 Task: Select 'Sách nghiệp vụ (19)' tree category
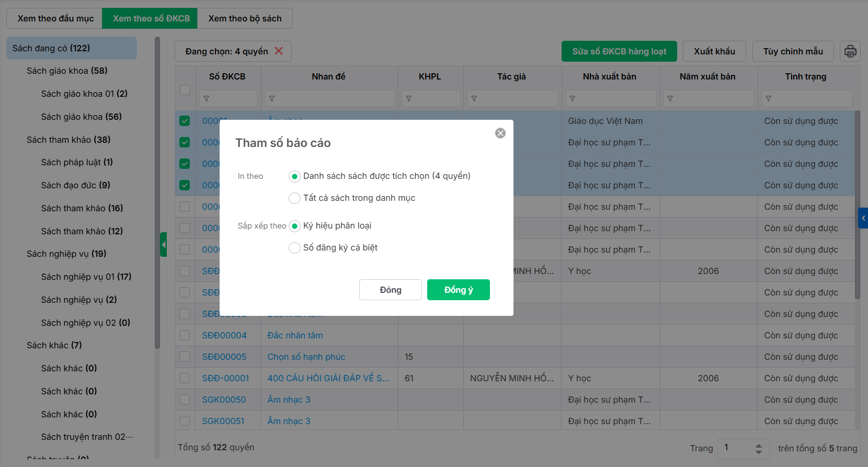[66, 254]
